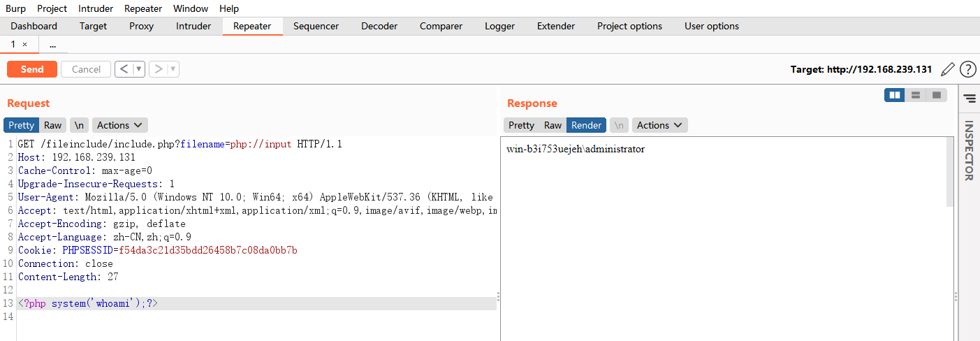Click the Request heading

click(29, 103)
